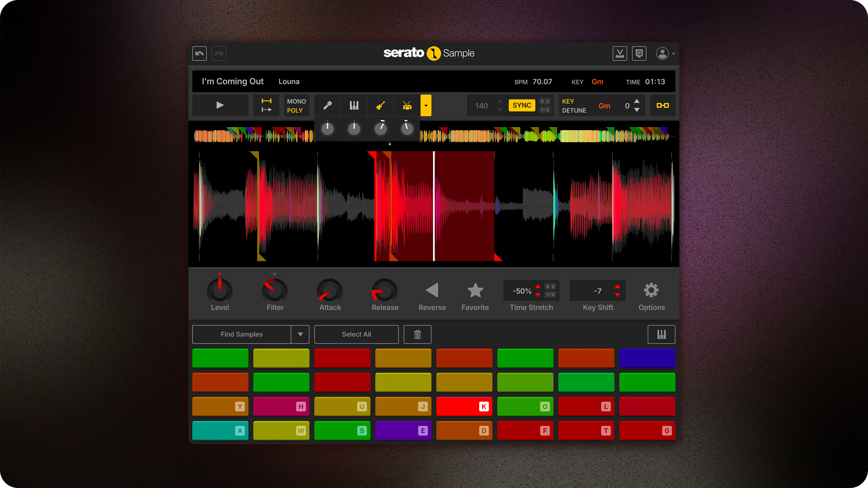868x488 pixels.
Task: Select the piano keys stem icon
Action: [x=354, y=106]
